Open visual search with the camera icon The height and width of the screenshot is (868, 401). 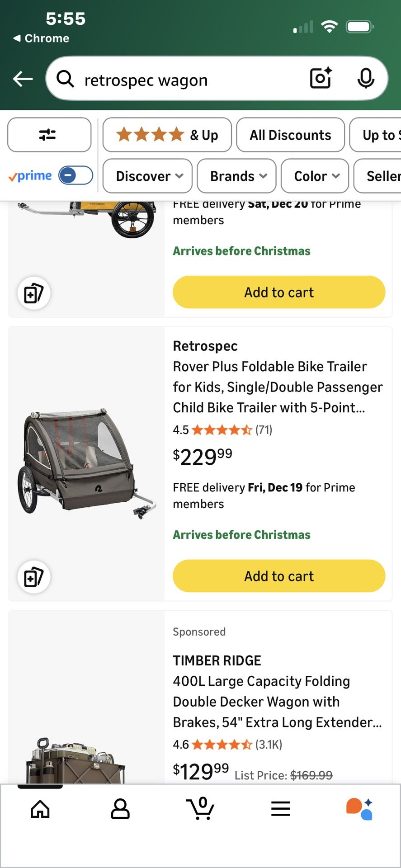[320, 78]
